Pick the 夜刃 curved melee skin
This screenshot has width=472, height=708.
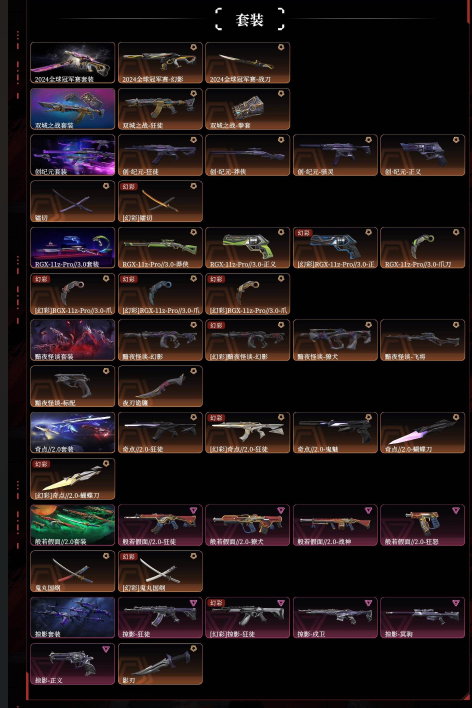pyautogui.click(x=160, y=386)
